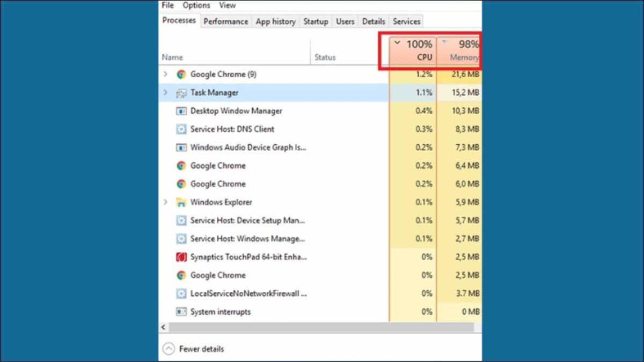Viewport: 644px width, 362px height.
Task: Click the Service Host: Windows Management icon
Action: pyautogui.click(x=181, y=239)
